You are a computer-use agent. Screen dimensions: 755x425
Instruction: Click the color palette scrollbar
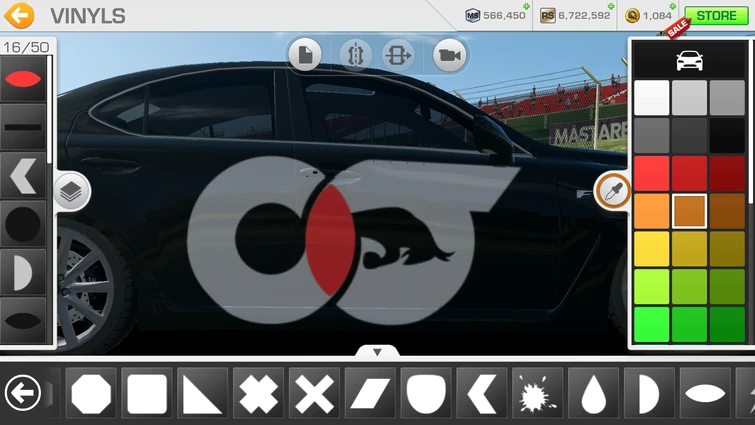pyautogui.click(x=751, y=122)
